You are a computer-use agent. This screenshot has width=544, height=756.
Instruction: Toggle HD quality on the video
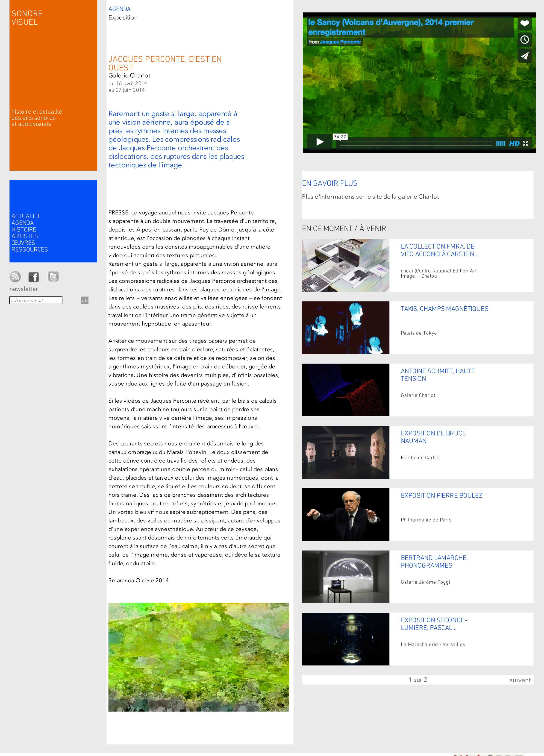514,143
